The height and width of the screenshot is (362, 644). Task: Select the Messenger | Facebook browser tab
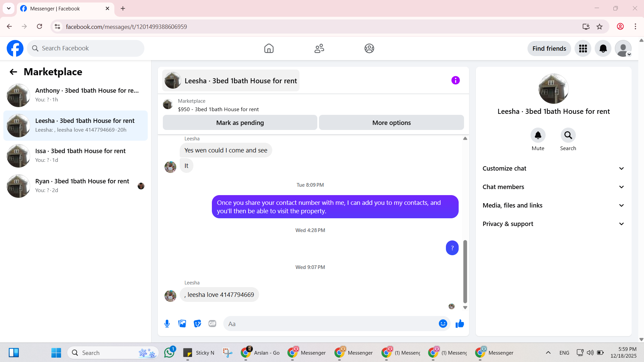coord(65,9)
